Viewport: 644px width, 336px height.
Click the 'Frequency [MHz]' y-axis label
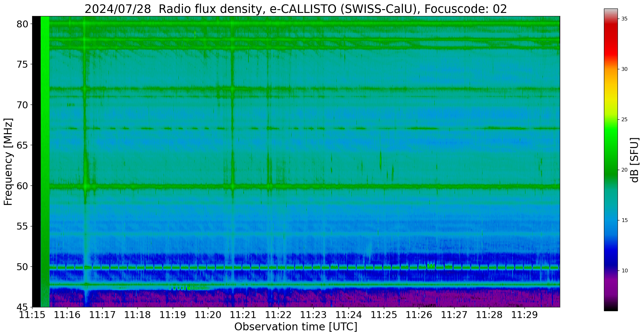[x=8, y=162]
